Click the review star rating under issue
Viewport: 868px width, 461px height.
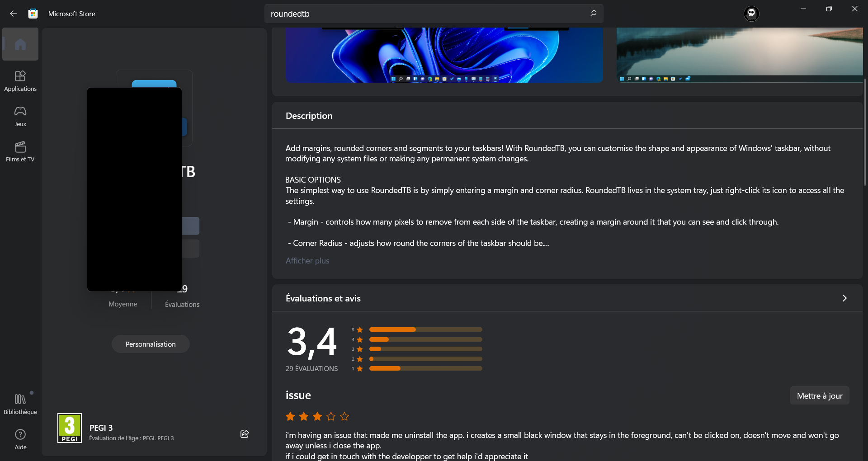[317, 416]
